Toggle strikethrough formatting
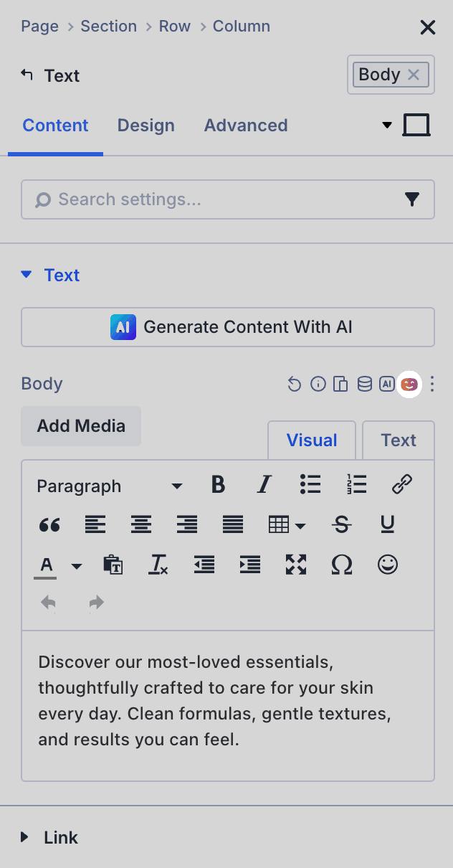 [342, 525]
